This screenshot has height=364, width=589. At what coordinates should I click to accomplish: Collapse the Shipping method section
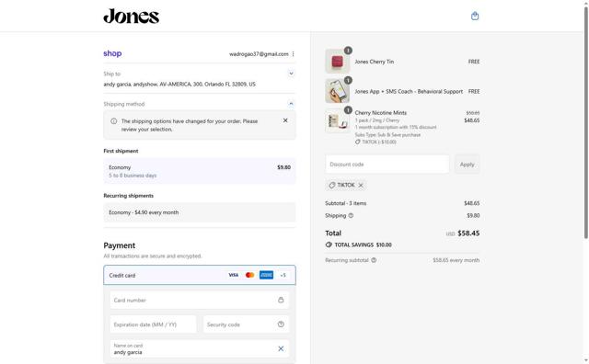[291, 104]
